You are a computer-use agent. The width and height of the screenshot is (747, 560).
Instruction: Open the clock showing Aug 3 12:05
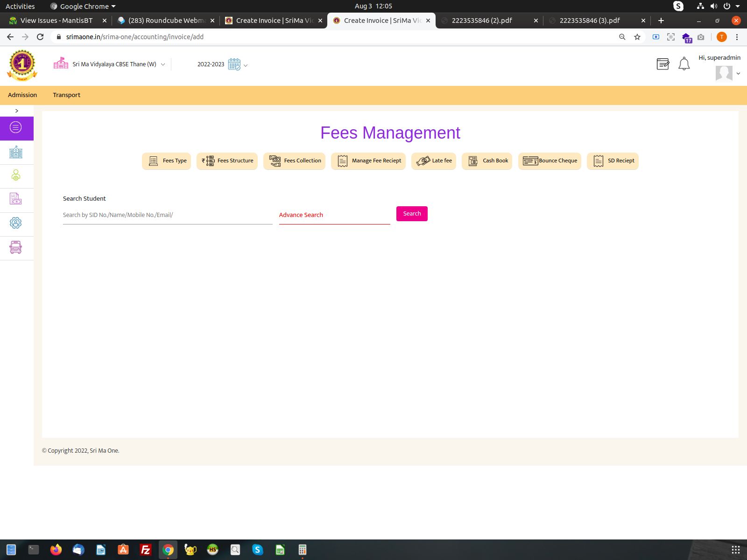(x=373, y=6)
